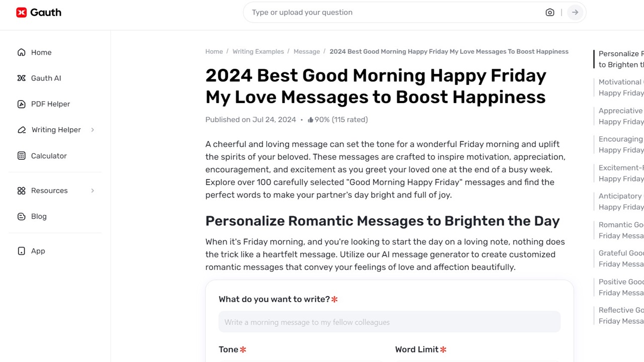Screen dimensions: 644x362
Task: Expand the Writing Helper chevron
Action: pos(93,130)
